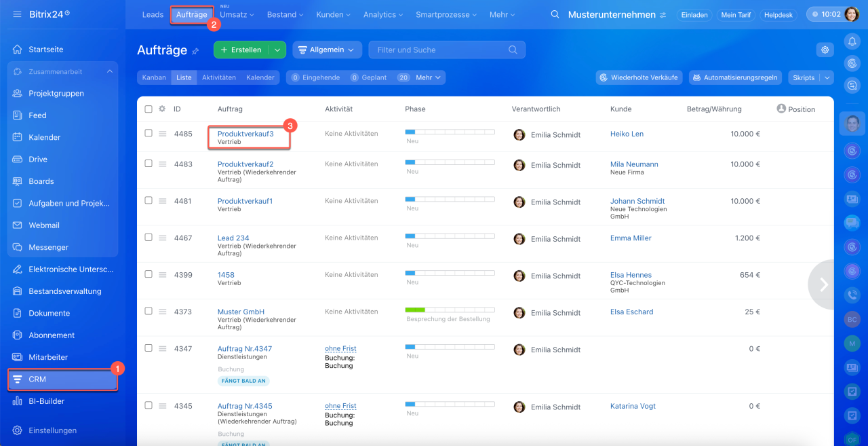Click the hamburger menu icon beside Bitrix24
The width and height of the screenshot is (868, 446).
point(17,14)
